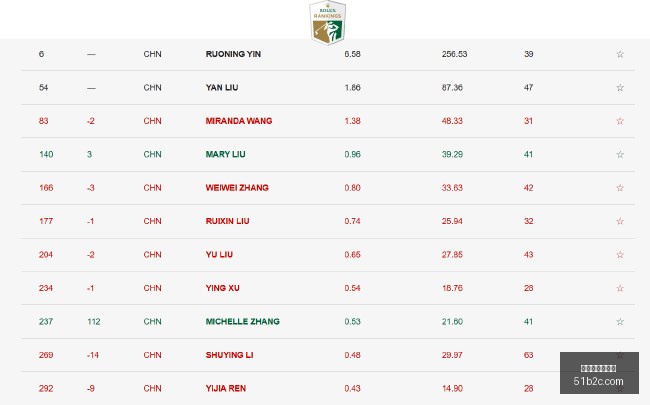Click the Rolex Rankings logo badge
The height and width of the screenshot is (405, 650).
coord(327,22)
